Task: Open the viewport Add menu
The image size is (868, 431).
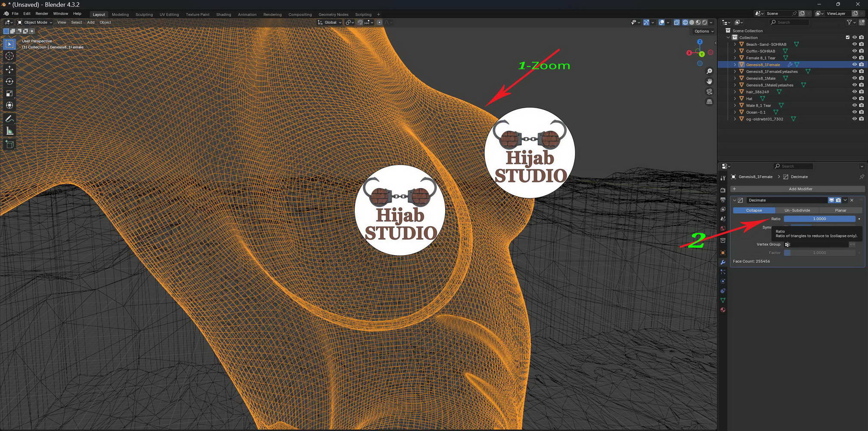Action: (91, 22)
